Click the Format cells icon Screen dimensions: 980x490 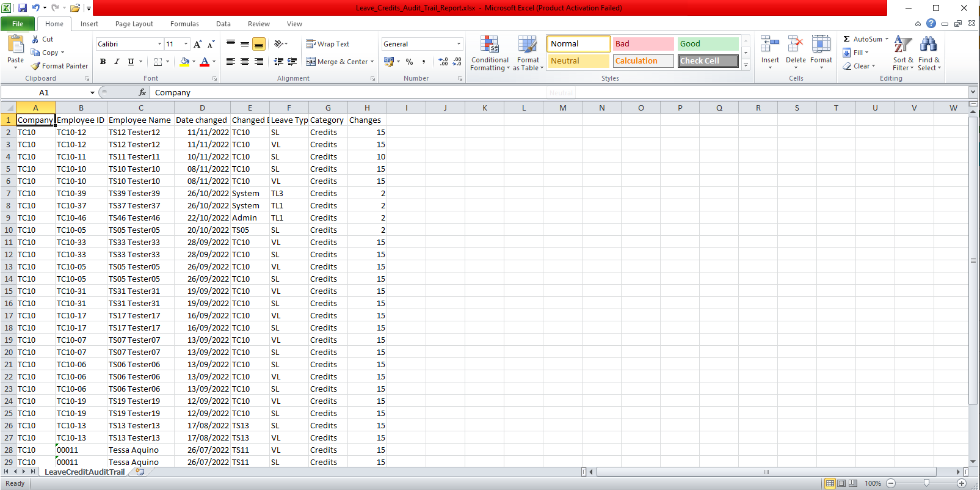[821, 45]
